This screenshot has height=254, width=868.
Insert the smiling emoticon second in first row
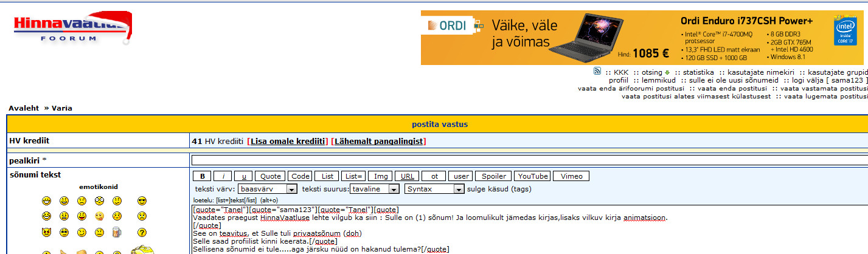pos(64,201)
